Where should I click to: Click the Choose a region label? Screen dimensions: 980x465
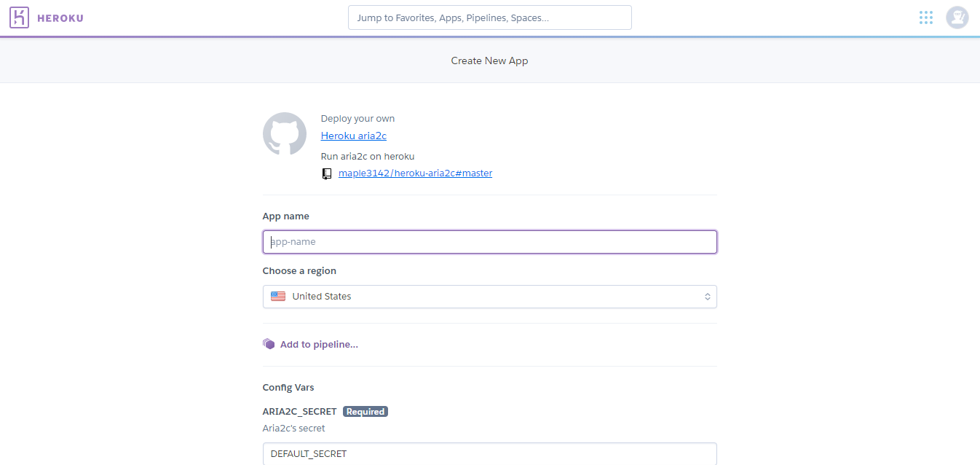pyautogui.click(x=299, y=271)
